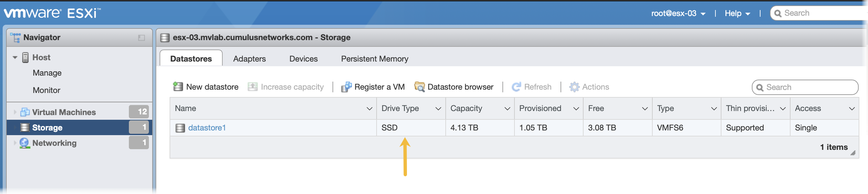Click the Virtual Machines icon in Navigator
The width and height of the screenshot is (868, 194).
pyautogui.click(x=25, y=112)
